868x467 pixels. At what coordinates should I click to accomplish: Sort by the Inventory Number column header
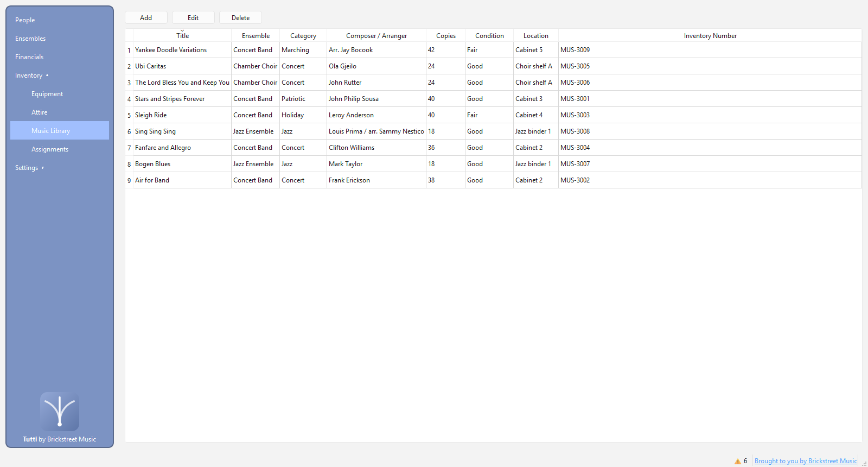pyautogui.click(x=710, y=35)
